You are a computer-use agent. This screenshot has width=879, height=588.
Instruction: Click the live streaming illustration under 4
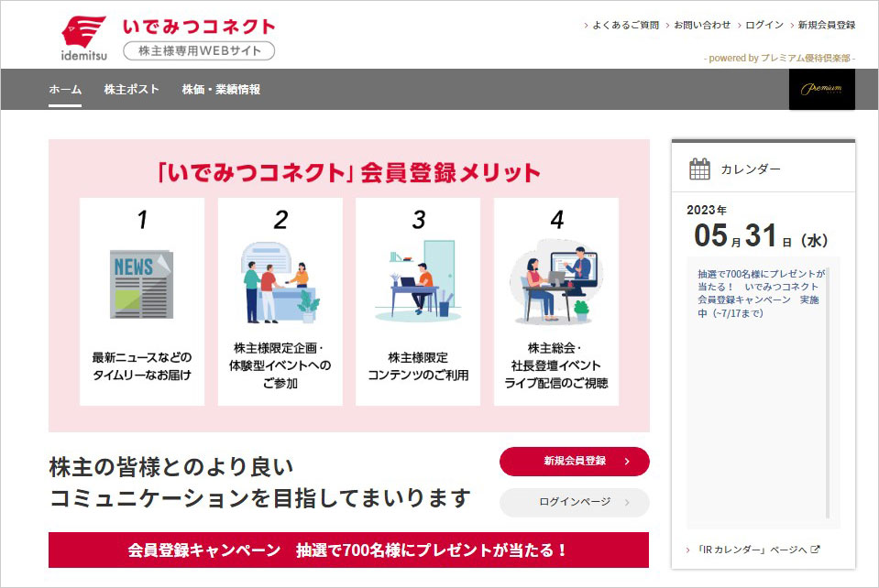[556, 283]
